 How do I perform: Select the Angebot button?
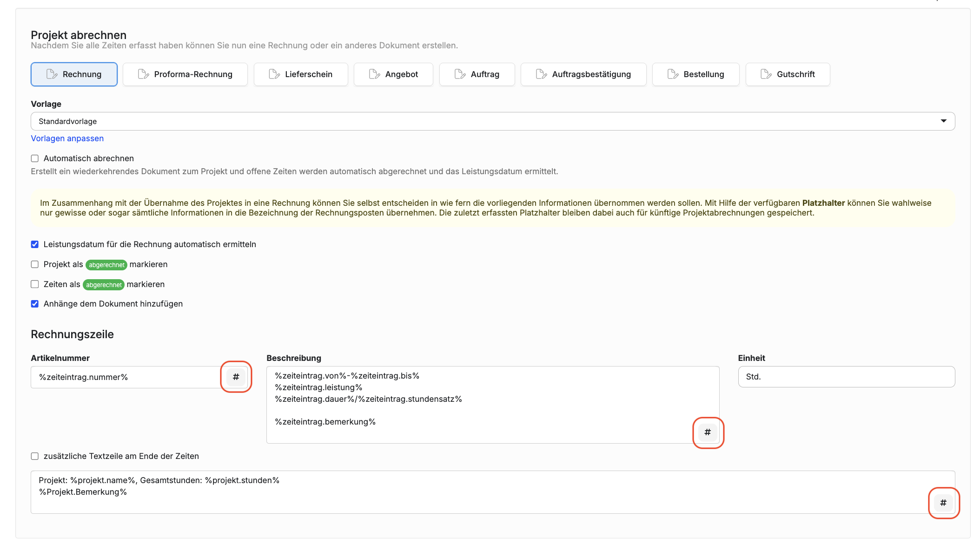point(393,74)
